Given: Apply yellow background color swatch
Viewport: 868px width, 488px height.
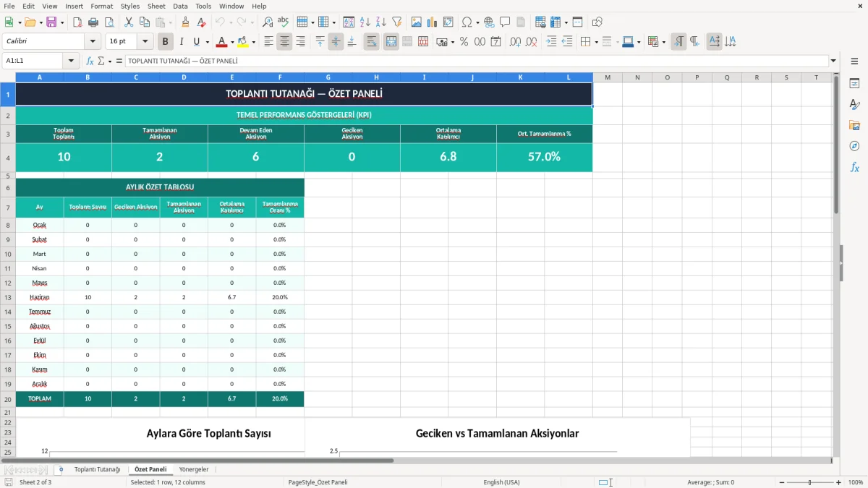Looking at the screenshot, I should pos(243,42).
